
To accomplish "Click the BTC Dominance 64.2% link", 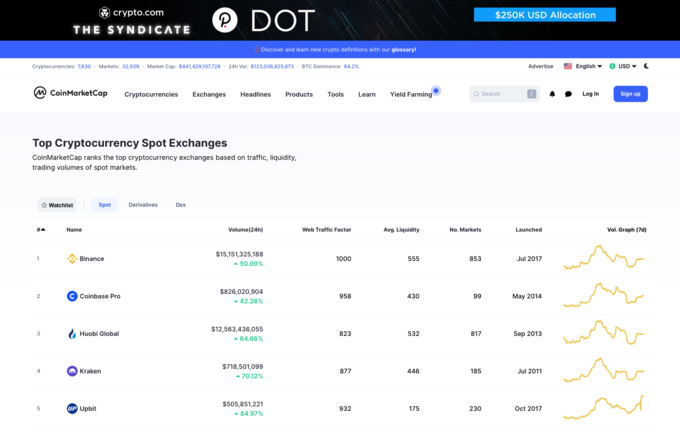I will (x=351, y=66).
